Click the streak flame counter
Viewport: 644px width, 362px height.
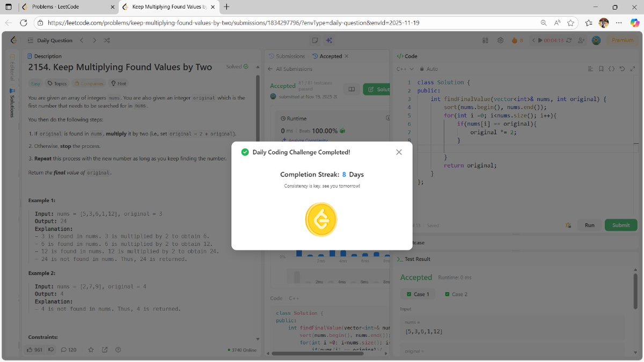tap(517, 40)
